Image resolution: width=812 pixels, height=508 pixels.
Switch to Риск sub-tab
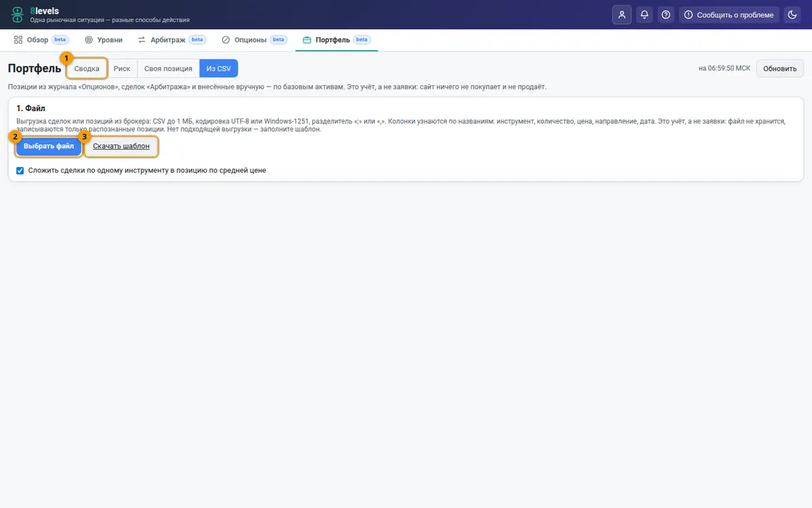[122, 68]
